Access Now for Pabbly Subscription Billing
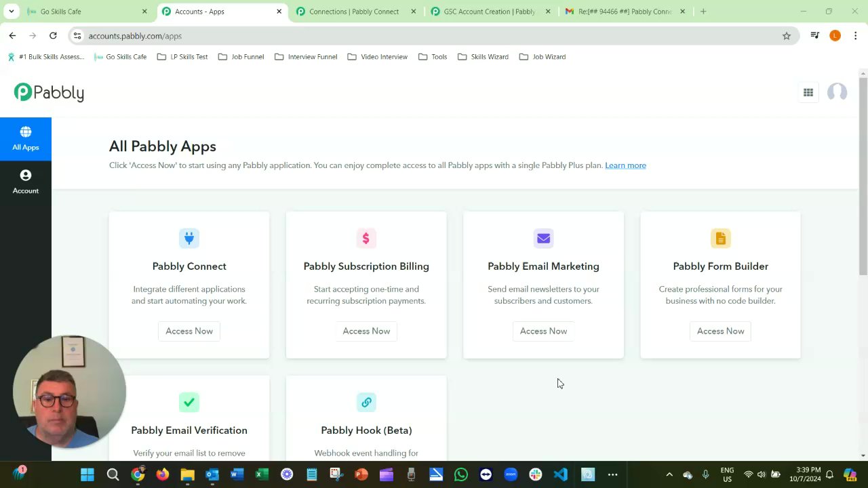Image resolution: width=868 pixels, height=488 pixels. tap(366, 331)
